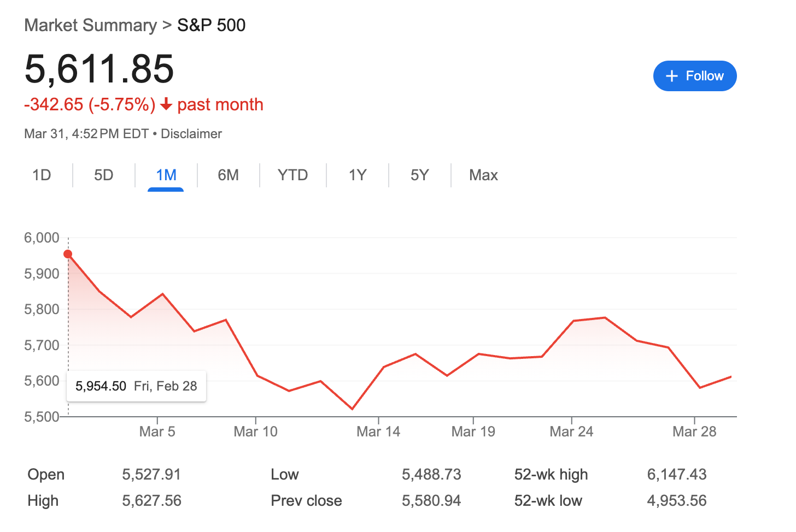Viewport: 796px width, 532px height.
Task: Click the 5,700 y-axis label
Action: 42,345
